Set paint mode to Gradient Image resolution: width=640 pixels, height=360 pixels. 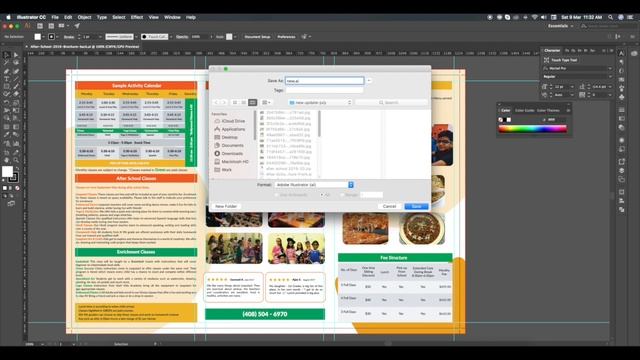coord(11,188)
